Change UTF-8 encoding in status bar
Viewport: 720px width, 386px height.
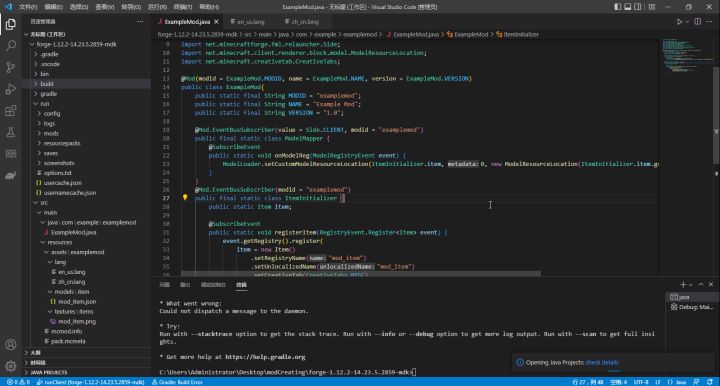pos(641,382)
